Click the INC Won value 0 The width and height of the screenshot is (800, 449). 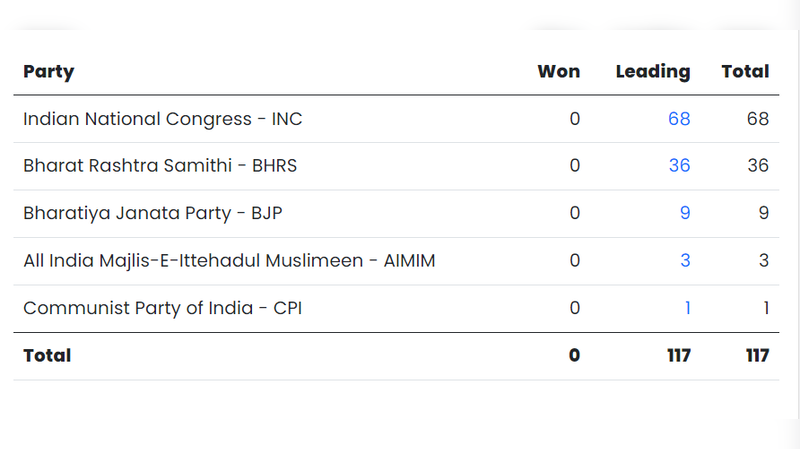point(574,119)
